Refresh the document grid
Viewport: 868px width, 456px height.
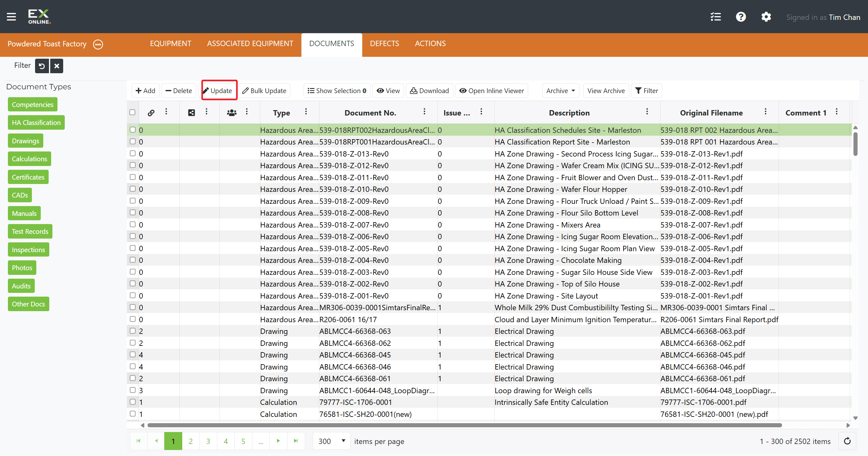click(x=847, y=441)
